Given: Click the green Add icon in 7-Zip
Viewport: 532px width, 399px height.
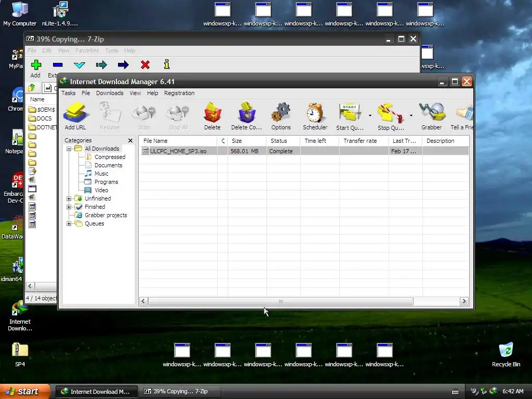Looking at the screenshot, I should pyautogui.click(x=36, y=65).
